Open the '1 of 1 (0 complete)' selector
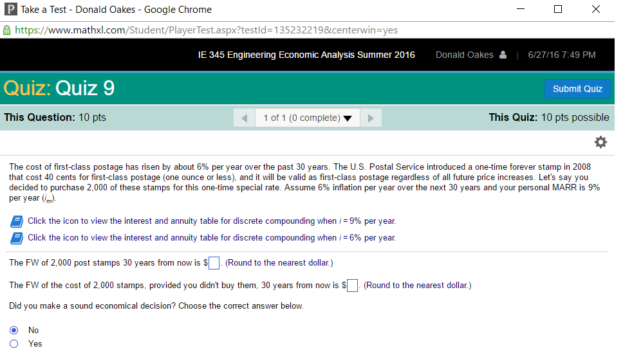 (301, 118)
